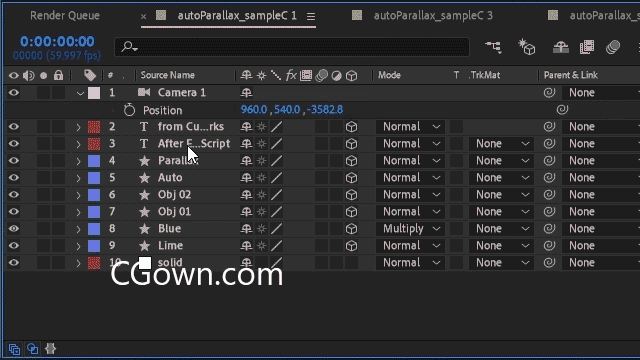Toggle Camera 1 position stopwatch
The height and width of the screenshot is (360, 640).
(x=129, y=110)
